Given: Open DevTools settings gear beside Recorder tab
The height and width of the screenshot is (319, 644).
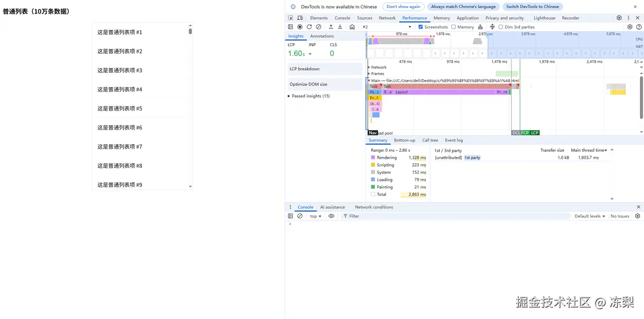Looking at the screenshot, I should [x=619, y=18].
